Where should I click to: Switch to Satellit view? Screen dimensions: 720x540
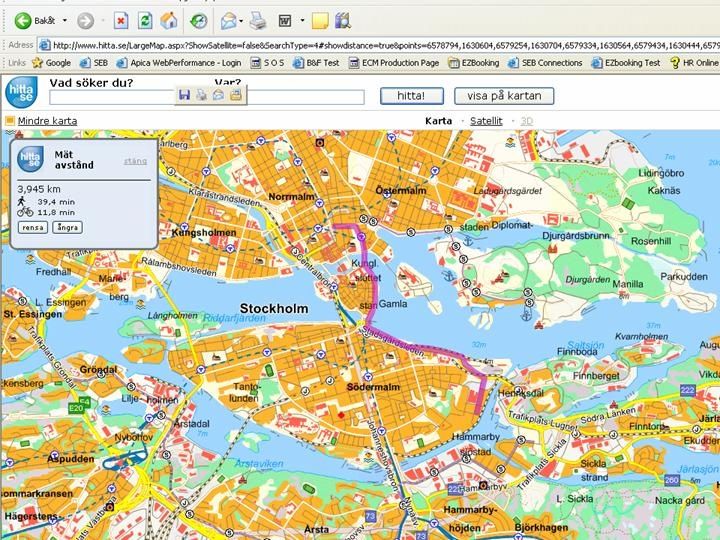[x=486, y=121]
